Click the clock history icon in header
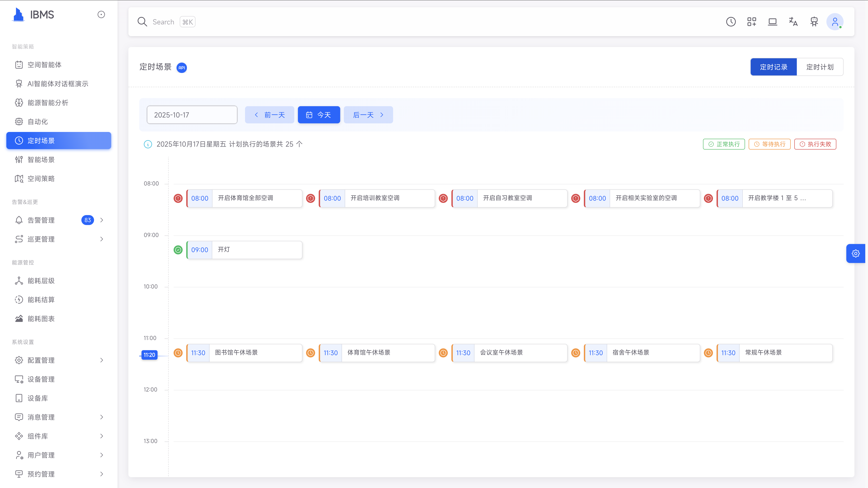The width and height of the screenshot is (868, 488). [731, 22]
